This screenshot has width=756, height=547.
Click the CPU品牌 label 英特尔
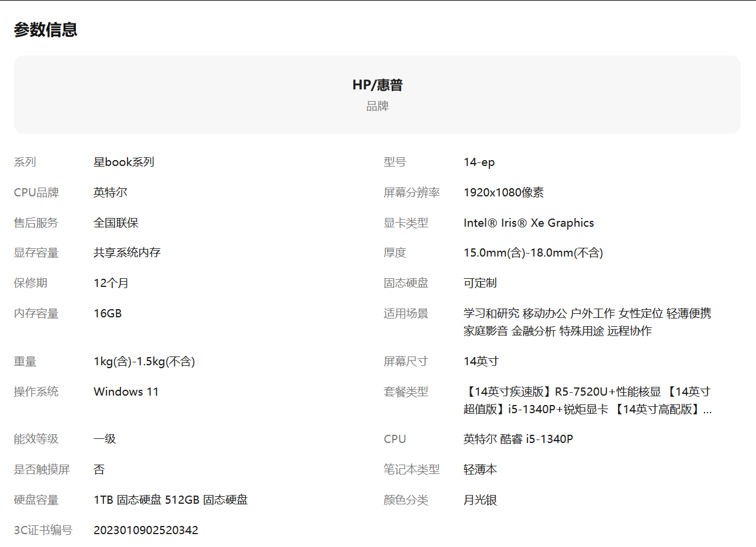click(x=111, y=192)
